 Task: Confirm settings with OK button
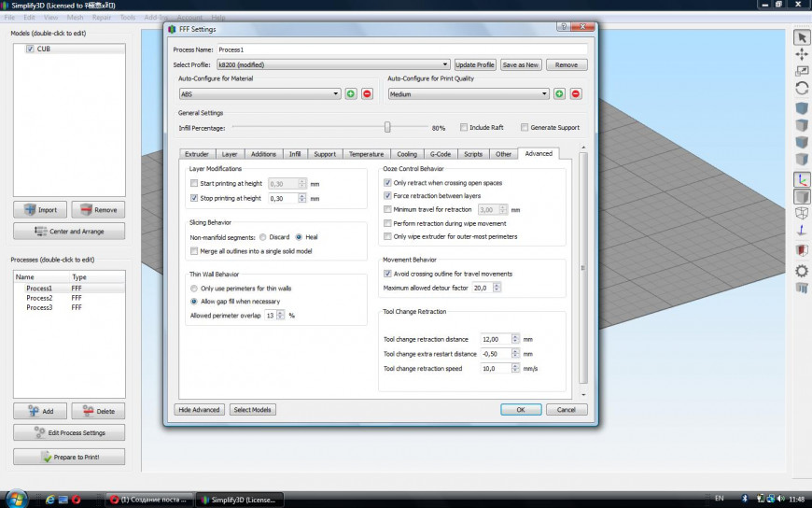(521, 410)
